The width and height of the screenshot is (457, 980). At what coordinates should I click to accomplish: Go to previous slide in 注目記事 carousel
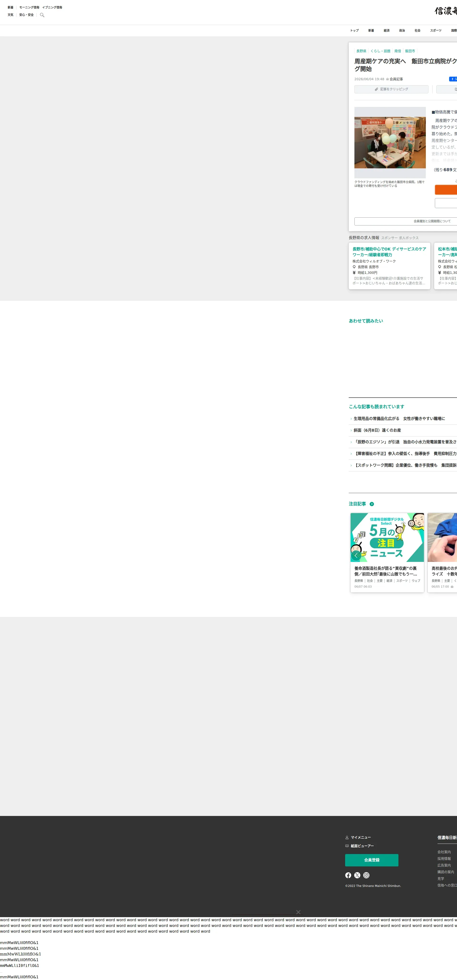tap(356, 555)
